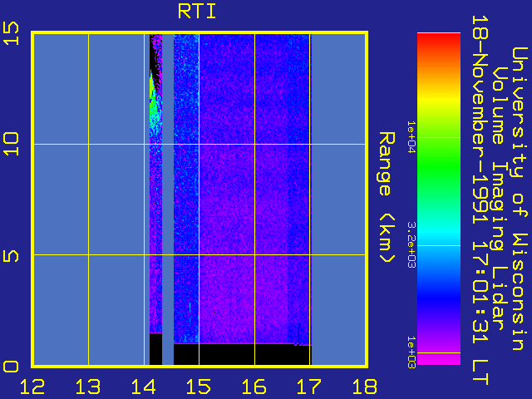
Task: Click the x-axis label 18
Action: pos(365,387)
